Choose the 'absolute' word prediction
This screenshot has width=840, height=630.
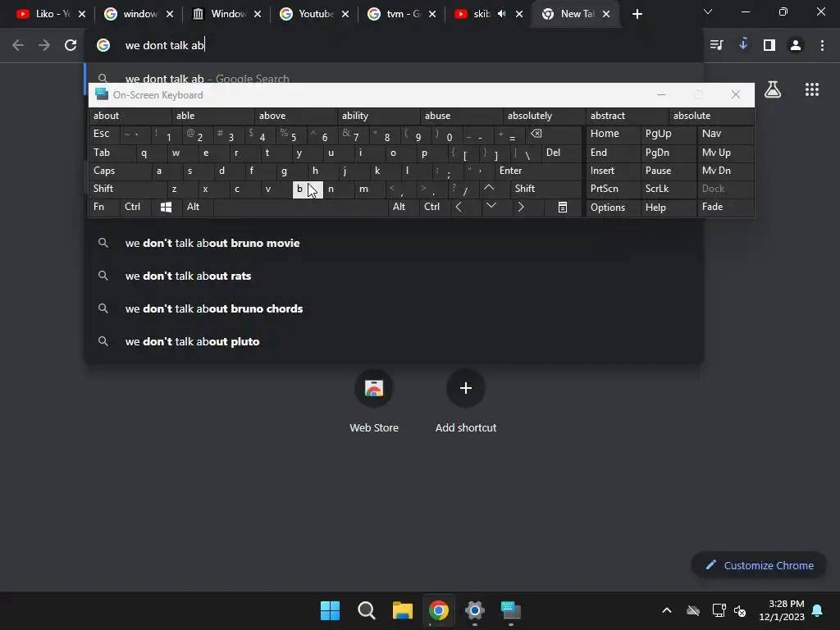pyautogui.click(x=711, y=116)
